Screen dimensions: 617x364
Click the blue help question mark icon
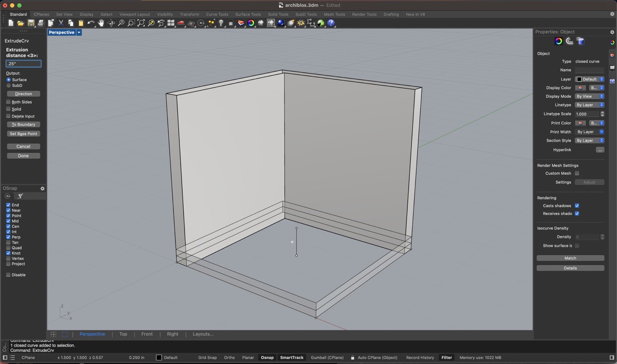pyautogui.click(x=331, y=23)
